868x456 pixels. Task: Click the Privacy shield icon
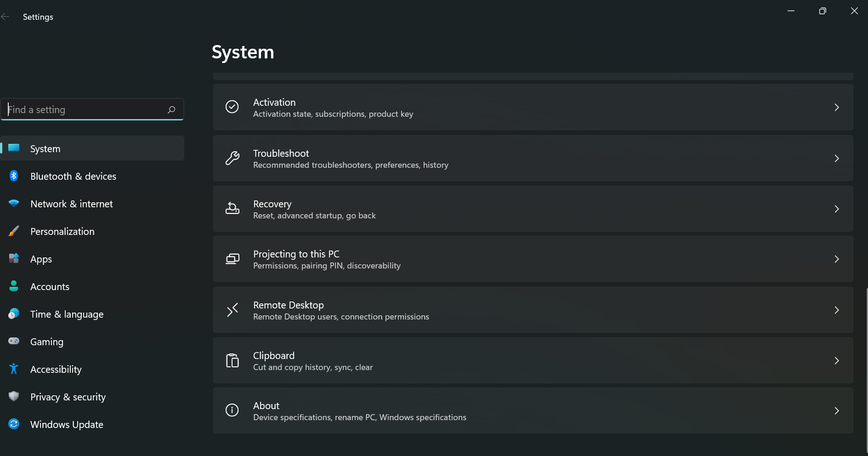[x=14, y=396]
